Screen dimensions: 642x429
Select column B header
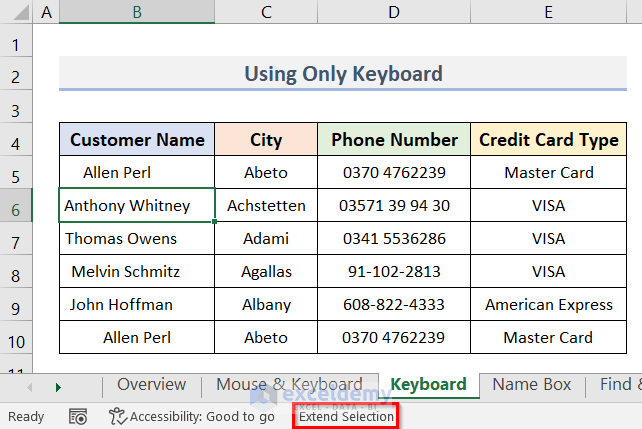pyautogui.click(x=137, y=12)
